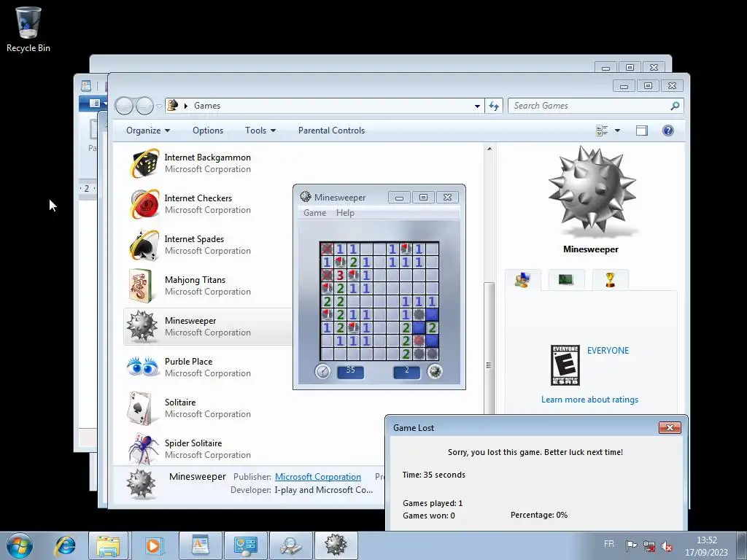Click Learn more about ratings link
Image resolution: width=747 pixels, height=560 pixels.
click(589, 400)
